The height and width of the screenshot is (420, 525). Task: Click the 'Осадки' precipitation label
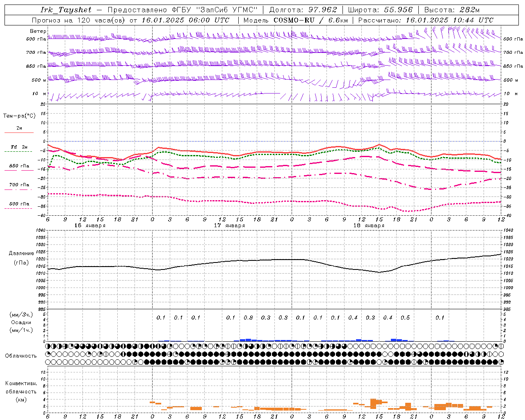[22, 322]
